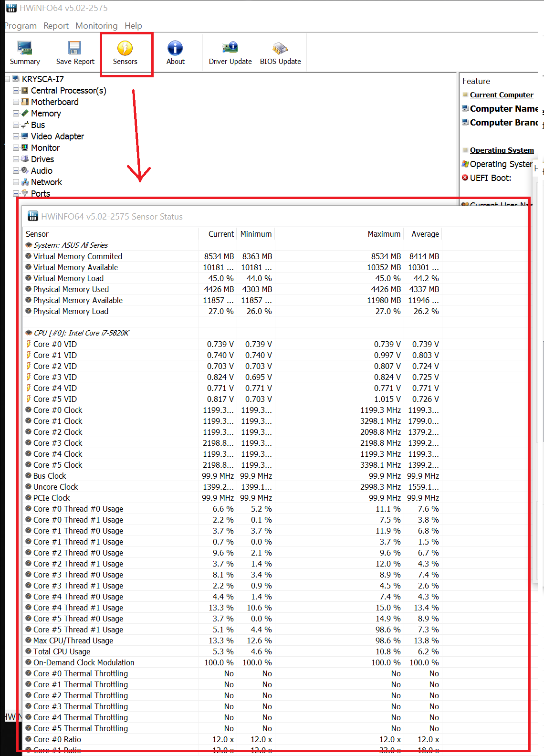Click the Computer Name icon in Feature panel

[x=465, y=108]
